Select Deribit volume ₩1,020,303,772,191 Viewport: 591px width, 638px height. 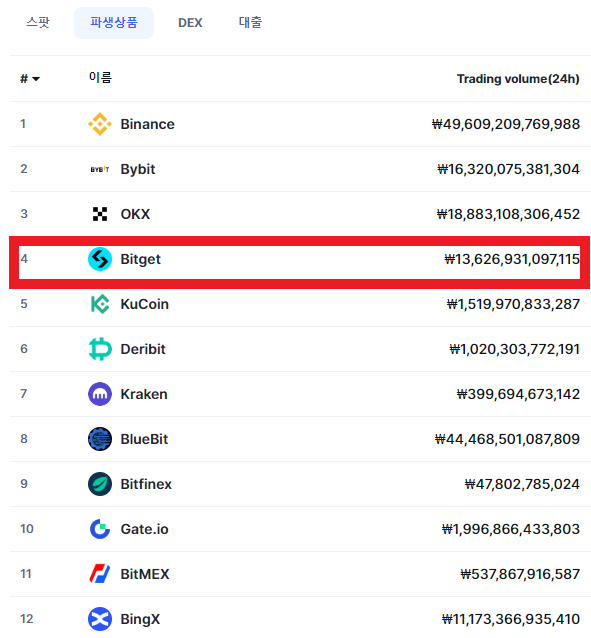(x=514, y=349)
